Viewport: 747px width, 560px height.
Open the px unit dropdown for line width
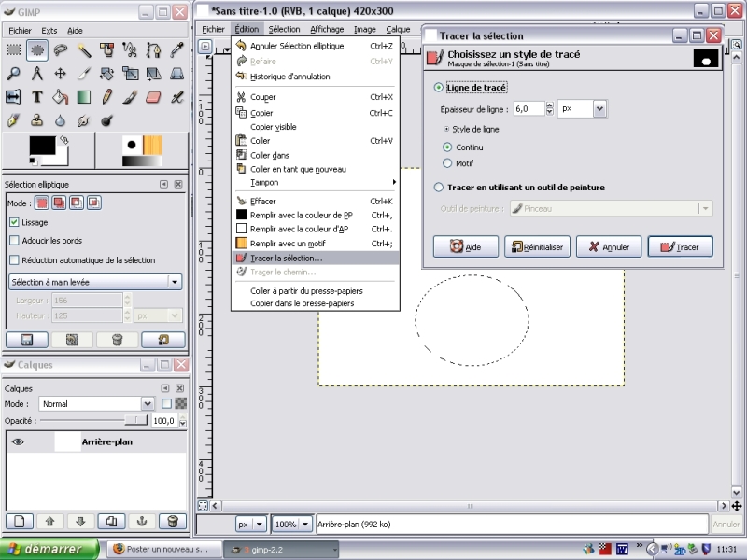coord(599,109)
